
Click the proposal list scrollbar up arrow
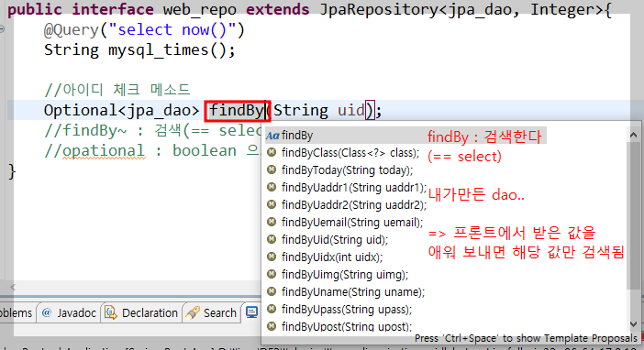click(633, 135)
